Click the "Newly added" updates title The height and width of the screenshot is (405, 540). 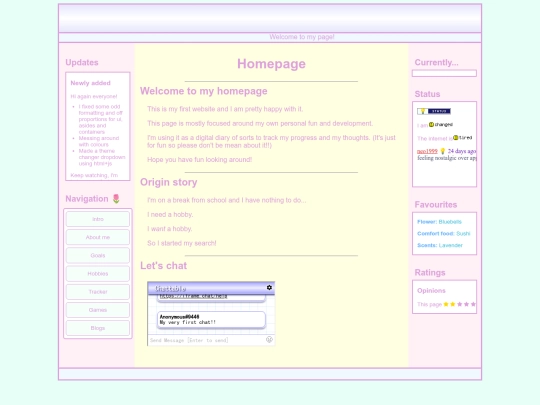[x=91, y=83]
